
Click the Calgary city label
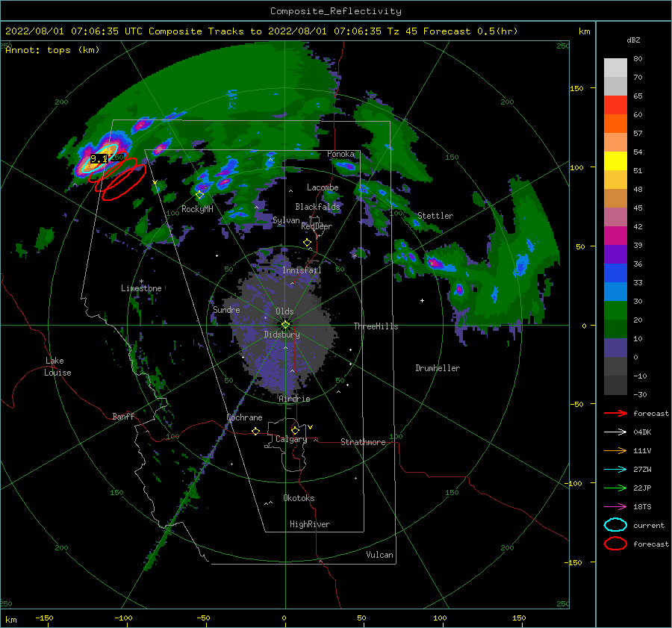291,439
